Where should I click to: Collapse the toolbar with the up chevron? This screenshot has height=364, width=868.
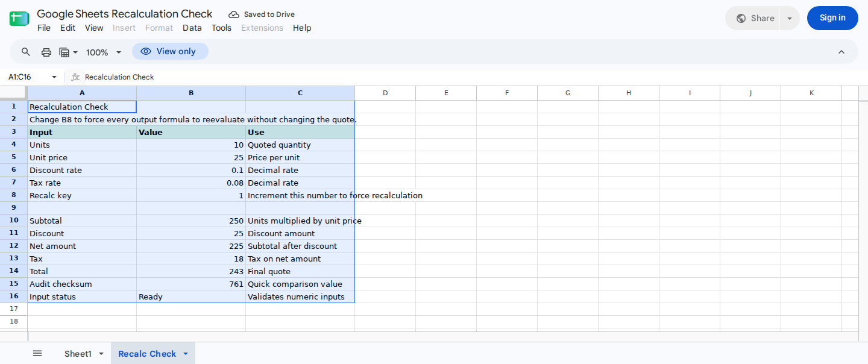click(x=841, y=52)
